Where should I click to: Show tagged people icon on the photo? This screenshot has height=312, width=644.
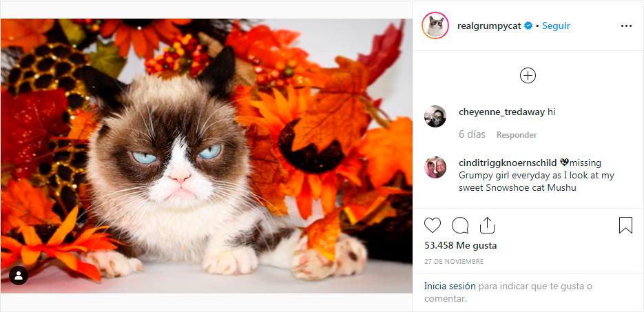pos(19,275)
